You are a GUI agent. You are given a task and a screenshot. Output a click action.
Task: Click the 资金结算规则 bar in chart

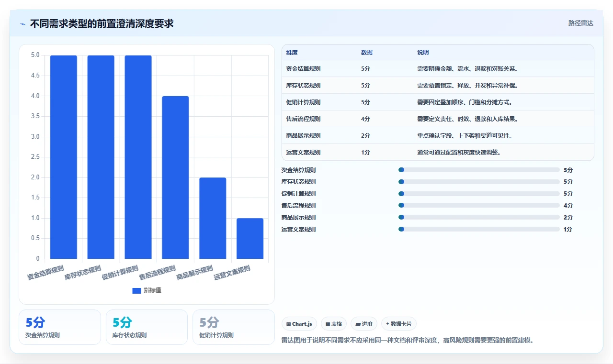point(64,157)
